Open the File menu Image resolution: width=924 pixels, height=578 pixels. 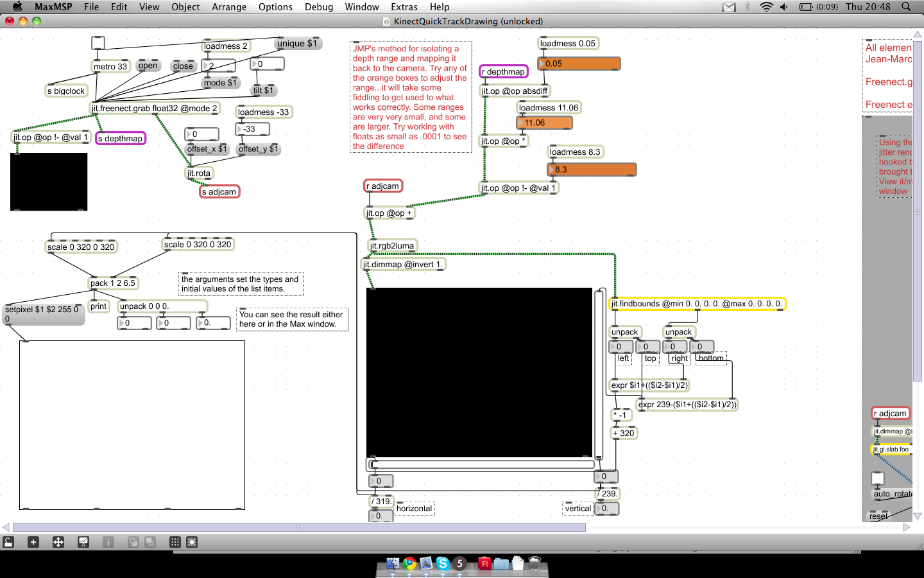coord(92,6)
